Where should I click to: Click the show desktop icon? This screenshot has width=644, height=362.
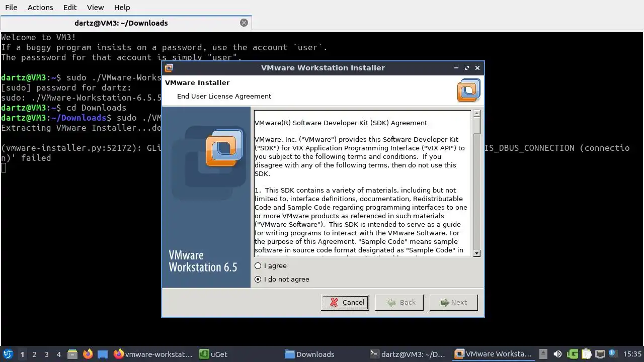(103, 354)
